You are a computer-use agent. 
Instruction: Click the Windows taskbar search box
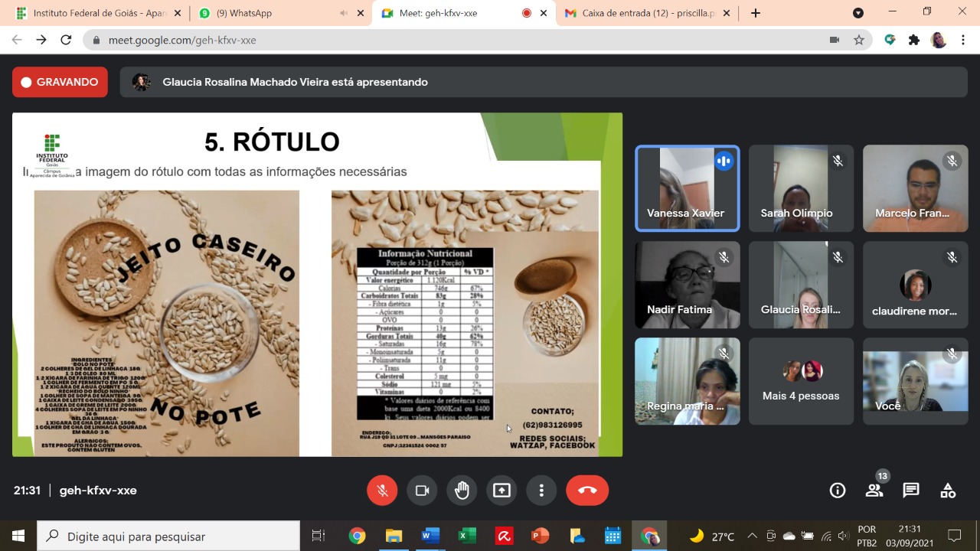168,536
